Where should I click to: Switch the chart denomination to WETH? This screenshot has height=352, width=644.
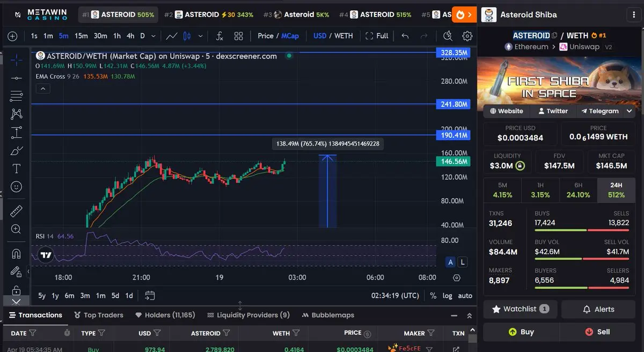tap(343, 36)
